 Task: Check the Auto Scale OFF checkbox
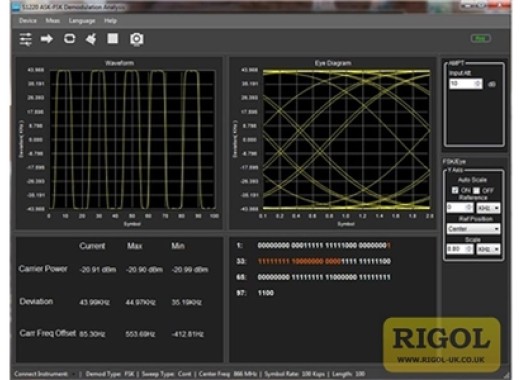click(476, 190)
